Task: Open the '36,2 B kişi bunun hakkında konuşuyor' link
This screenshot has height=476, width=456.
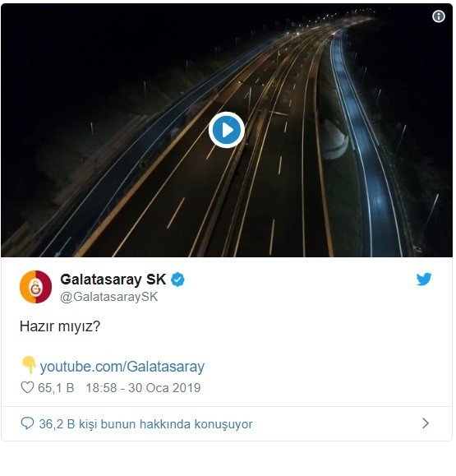Action: pos(145,423)
